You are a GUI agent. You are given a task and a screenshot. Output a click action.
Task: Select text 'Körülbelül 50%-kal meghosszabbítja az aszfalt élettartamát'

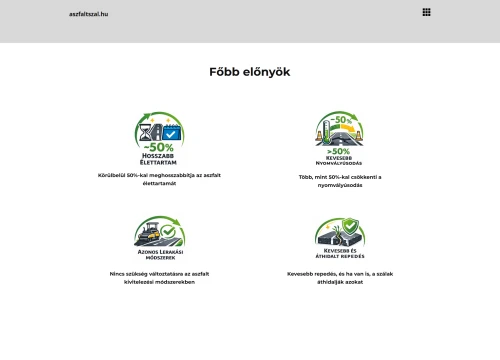point(159,179)
